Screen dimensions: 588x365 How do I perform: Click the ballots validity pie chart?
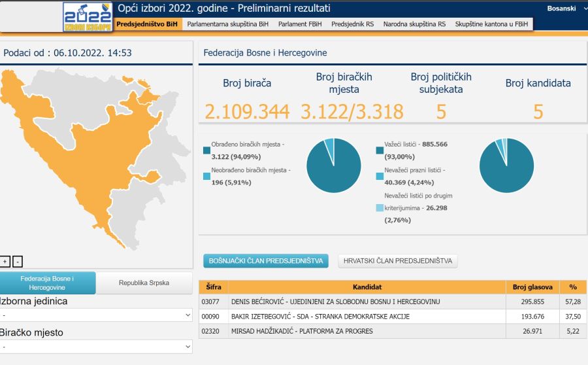[x=506, y=165]
